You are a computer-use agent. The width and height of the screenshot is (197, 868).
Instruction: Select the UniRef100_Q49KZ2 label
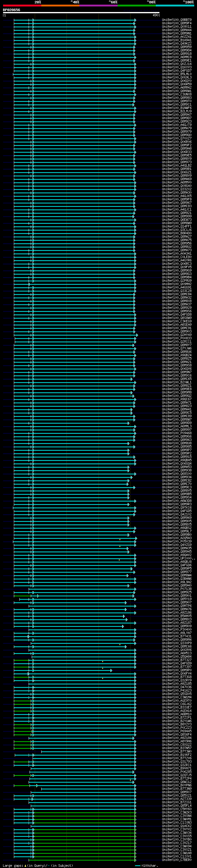177,43
